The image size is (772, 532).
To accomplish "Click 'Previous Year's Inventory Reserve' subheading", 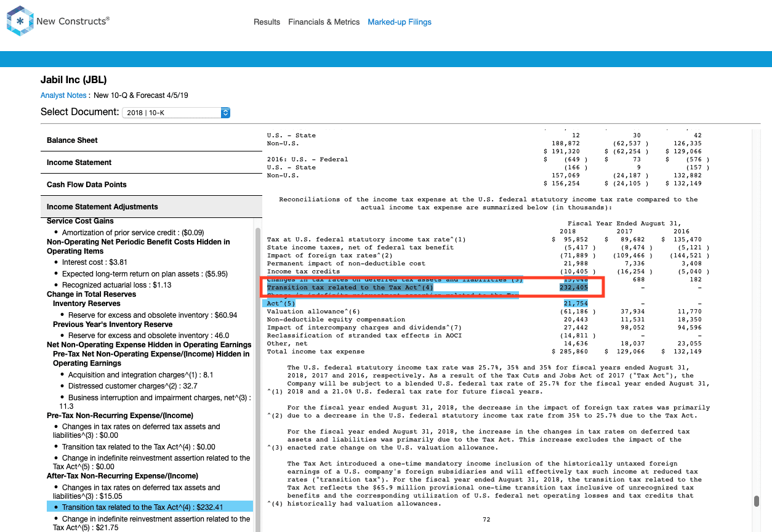I will 112,324.
